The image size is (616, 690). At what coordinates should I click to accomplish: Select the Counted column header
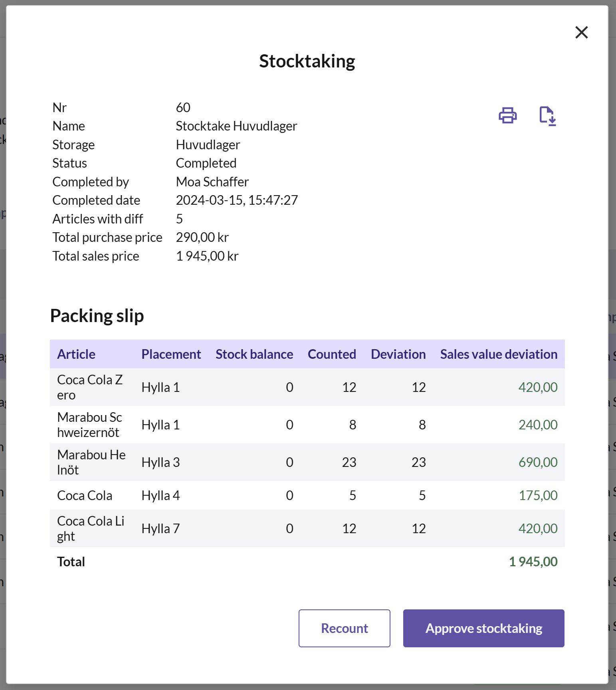(x=332, y=354)
